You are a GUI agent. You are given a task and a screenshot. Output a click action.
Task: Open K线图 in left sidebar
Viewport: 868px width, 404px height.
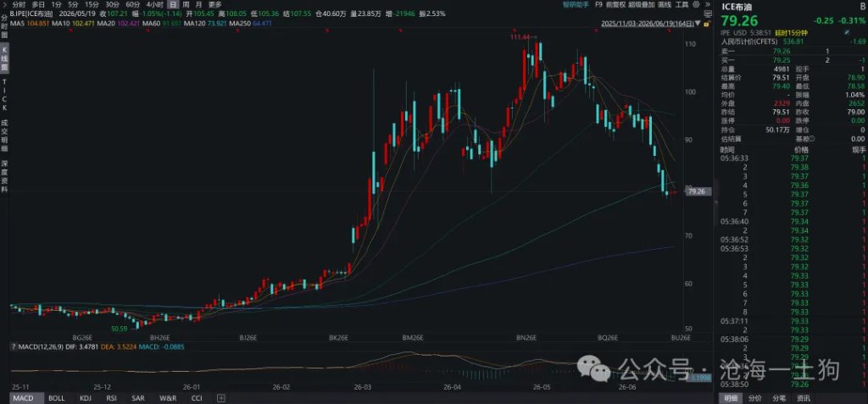4,60
